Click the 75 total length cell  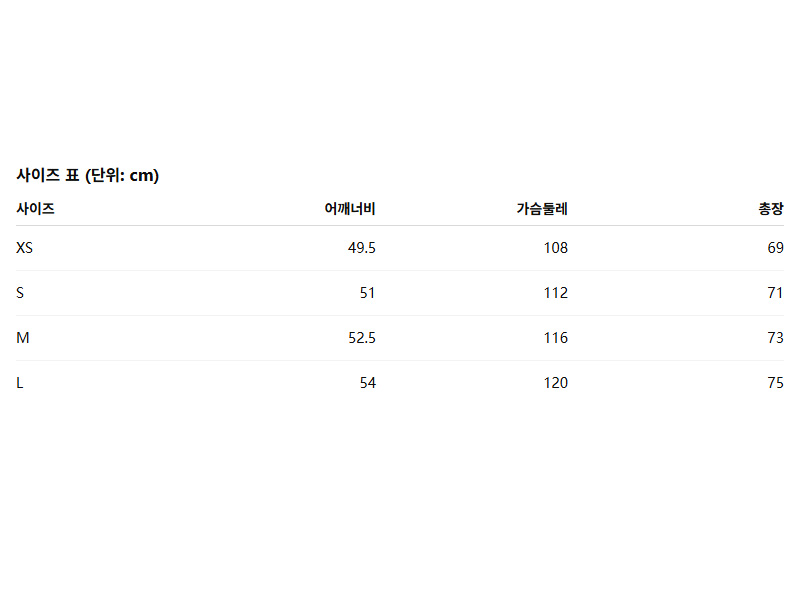click(775, 383)
